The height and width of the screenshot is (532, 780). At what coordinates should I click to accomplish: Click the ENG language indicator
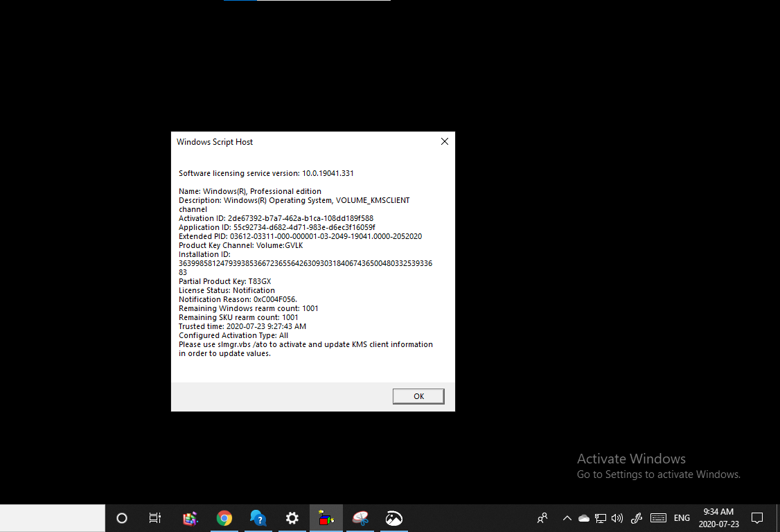(682, 519)
